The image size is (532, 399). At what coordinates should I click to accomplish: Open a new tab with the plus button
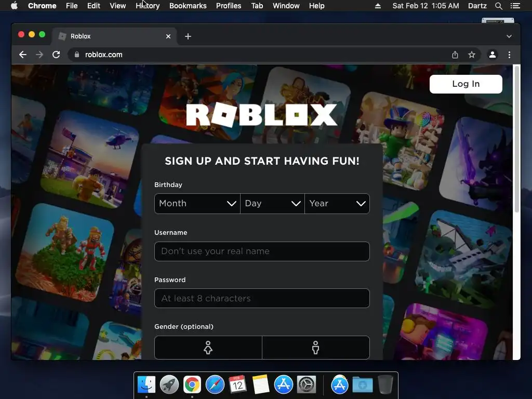tap(188, 36)
